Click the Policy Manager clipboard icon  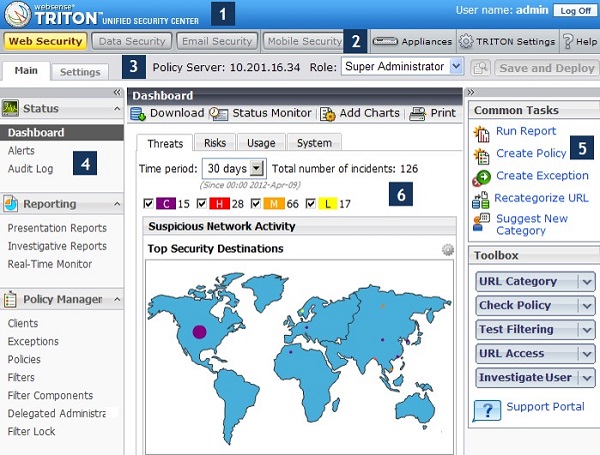(x=10, y=299)
